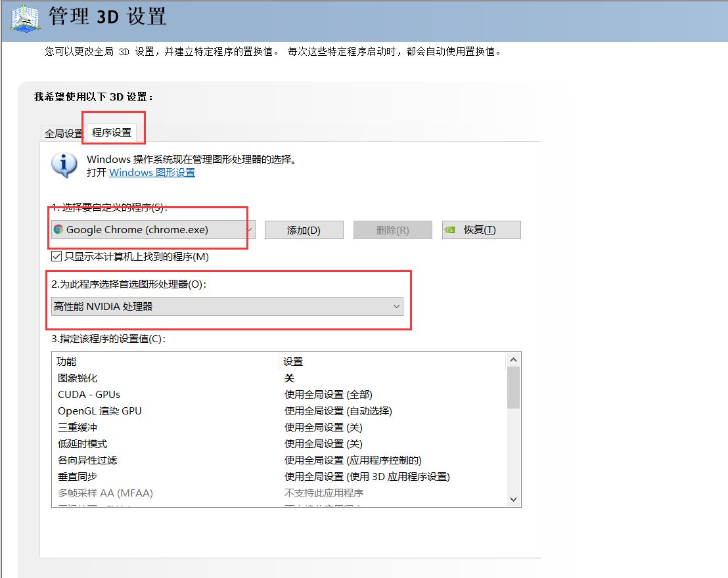Click 使用全局设置 (自动选择) value
Viewport: 728px width, 578px height.
[338, 411]
